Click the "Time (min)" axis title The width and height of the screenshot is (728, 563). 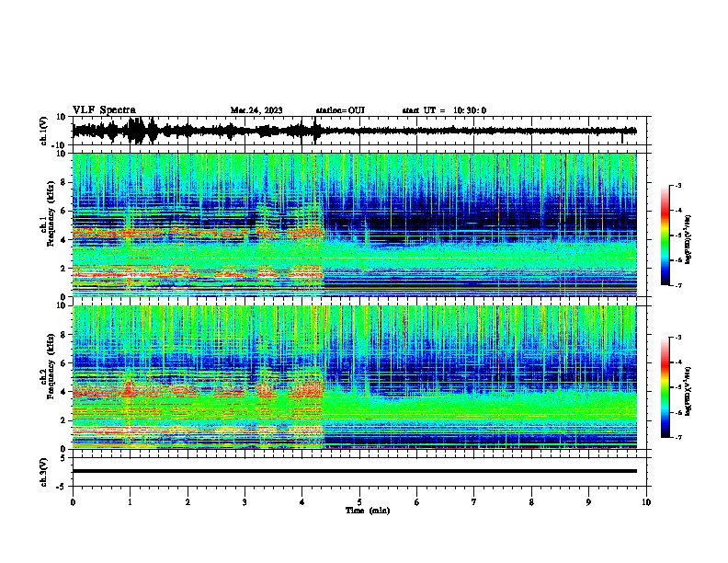click(368, 511)
